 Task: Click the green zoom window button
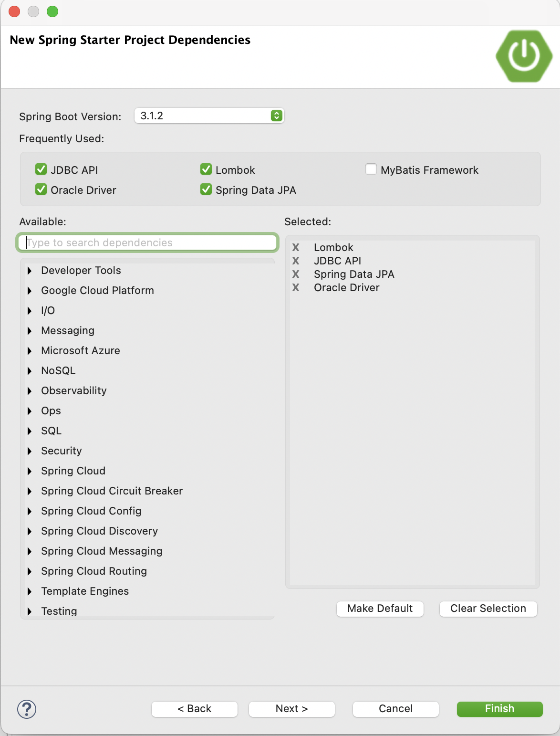click(52, 11)
